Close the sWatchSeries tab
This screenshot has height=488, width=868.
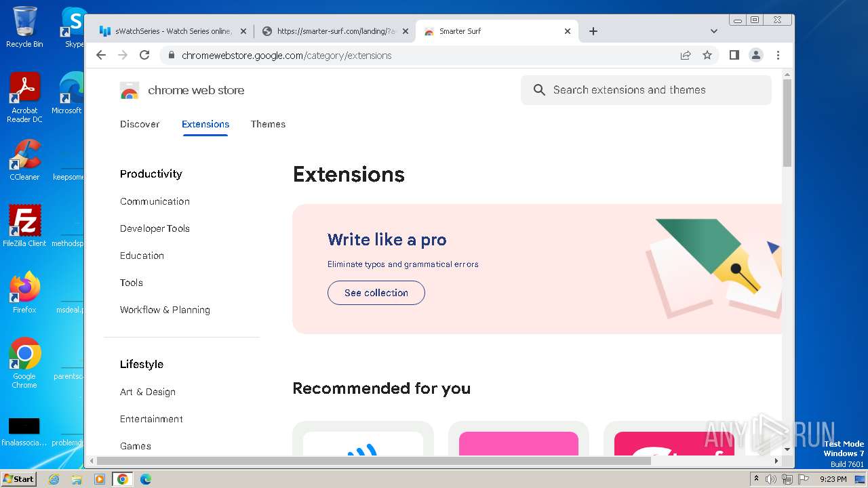[x=243, y=31]
